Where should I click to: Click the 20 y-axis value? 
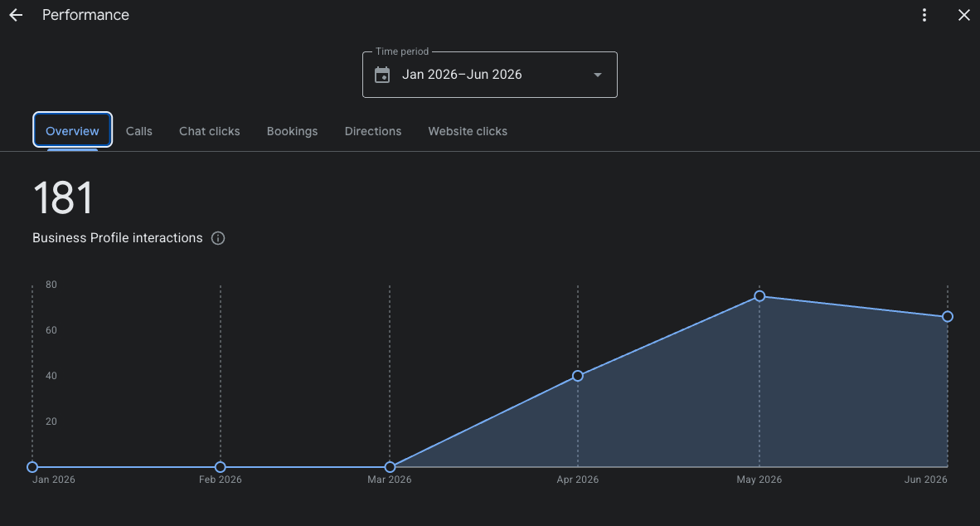(x=51, y=421)
